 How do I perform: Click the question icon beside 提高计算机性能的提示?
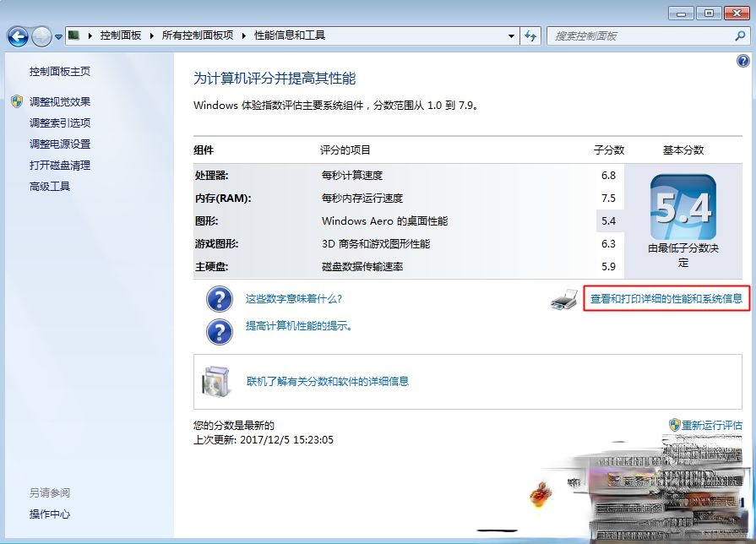coord(220,332)
